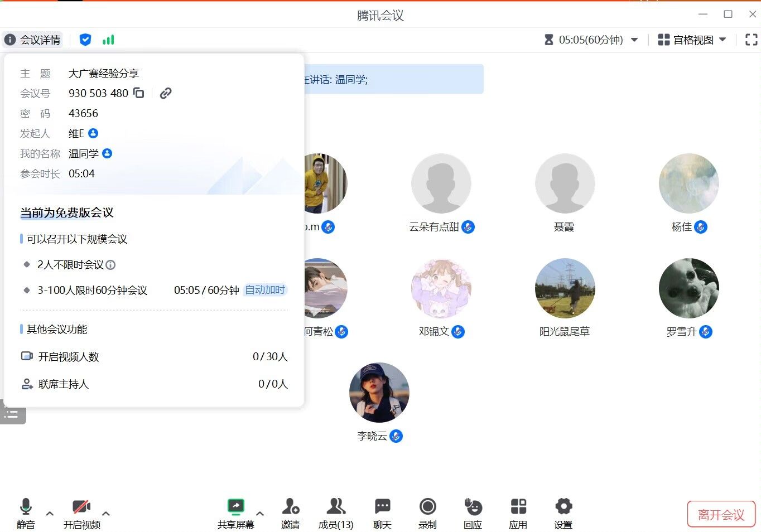The width and height of the screenshot is (761, 532).
Task: Click the 联席主持人 row
Action: 154,384
